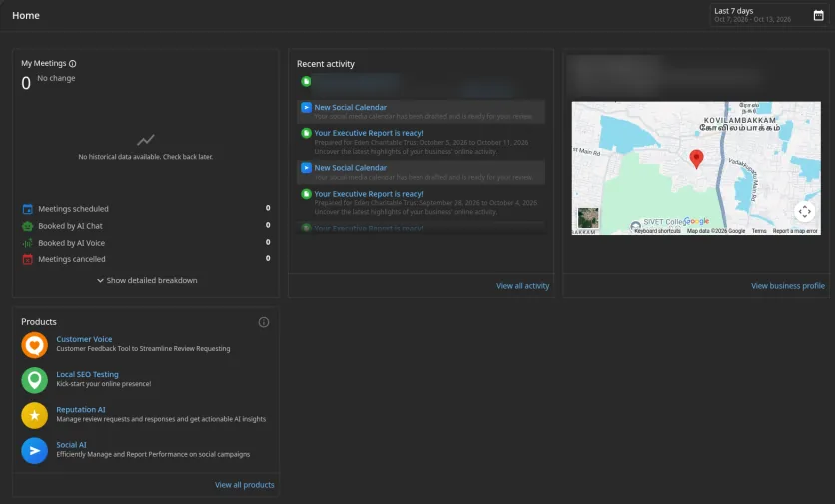This screenshot has width=835, height=504.
Task: Click the Recent activity heading
Action: 326,64
